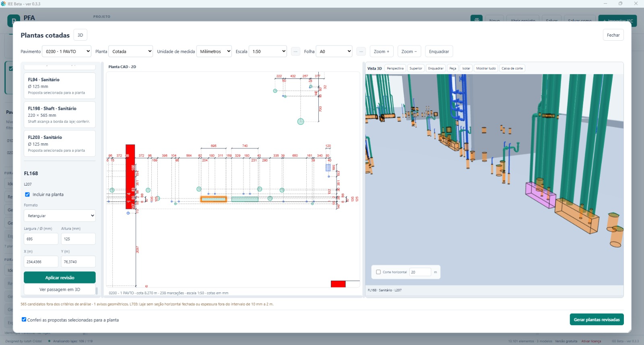Open the Escala dropdown showing 1:50
Viewport: 644px width, 345px height.
point(268,52)
